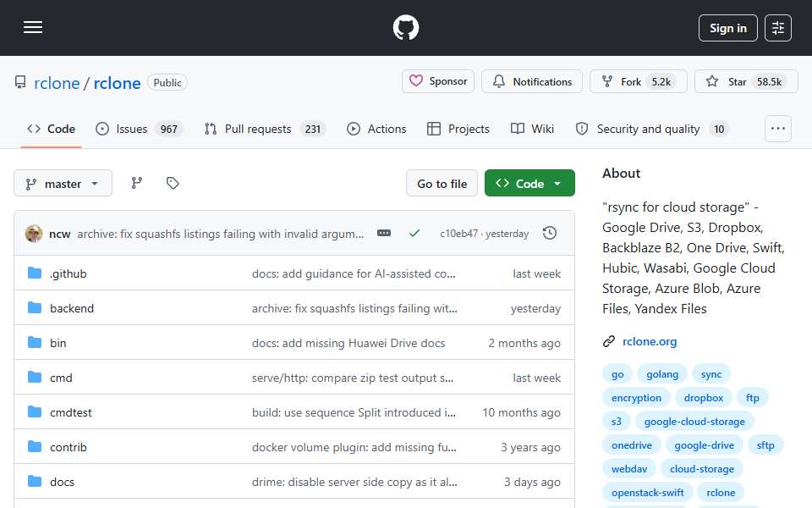Image resolution: width=812 pixels, height=508 pixels.
Task: Click the .github folder icon
Action: pos(35,273)
